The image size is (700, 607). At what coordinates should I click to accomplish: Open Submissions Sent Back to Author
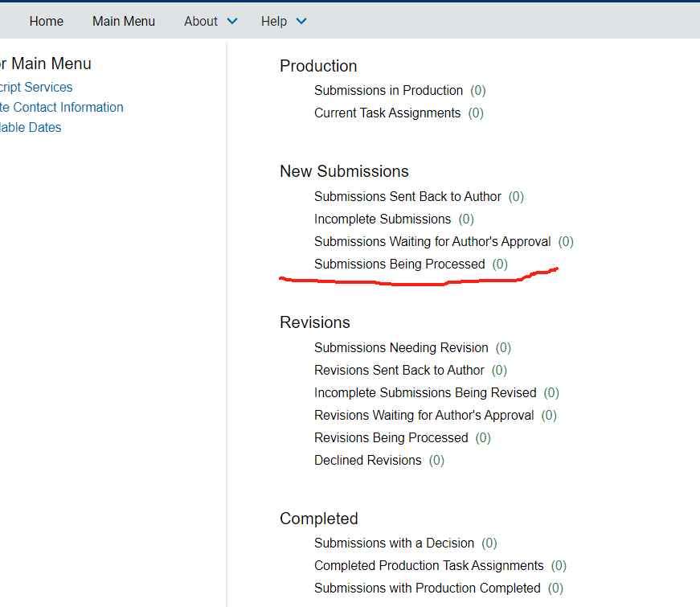[407, 197]
